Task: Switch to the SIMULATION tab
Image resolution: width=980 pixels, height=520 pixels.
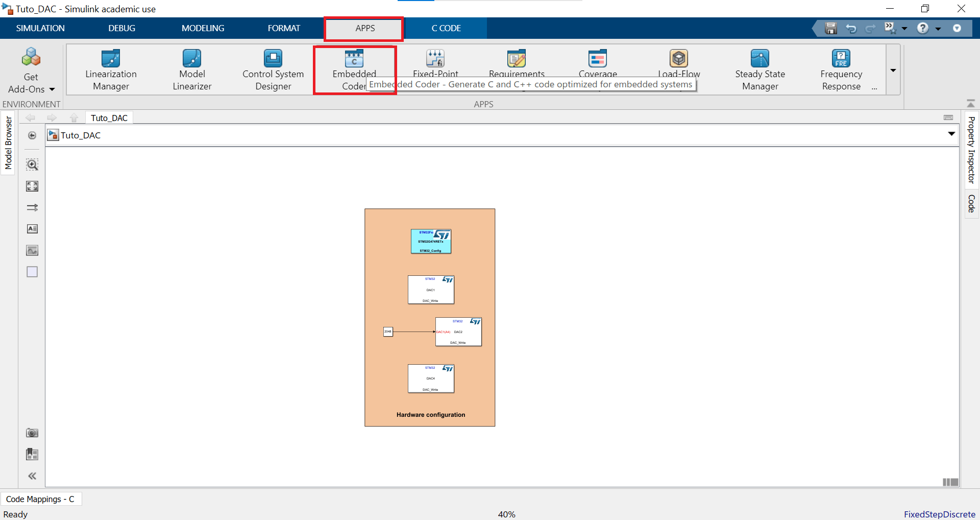Action: click(40, 28)
